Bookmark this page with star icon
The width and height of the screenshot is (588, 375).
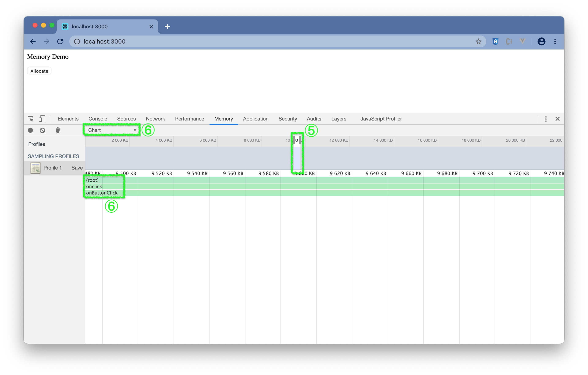click(478, 42)
